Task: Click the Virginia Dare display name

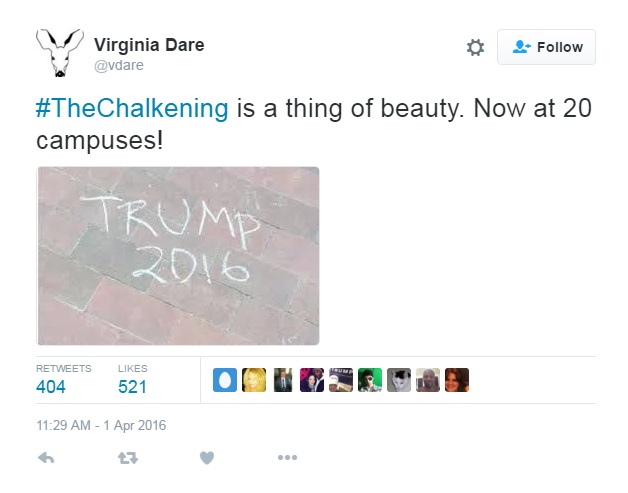Action: click(148, 44)
